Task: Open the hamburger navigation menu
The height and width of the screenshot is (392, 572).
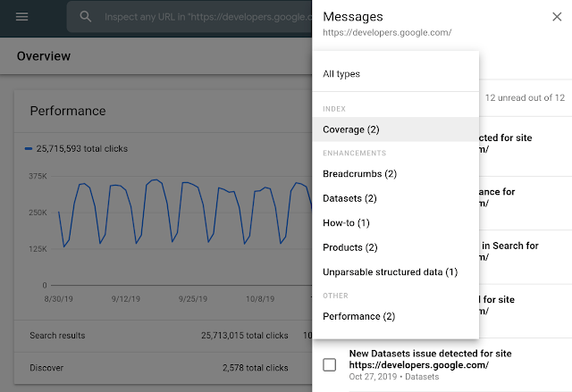Action: point(22,17)
